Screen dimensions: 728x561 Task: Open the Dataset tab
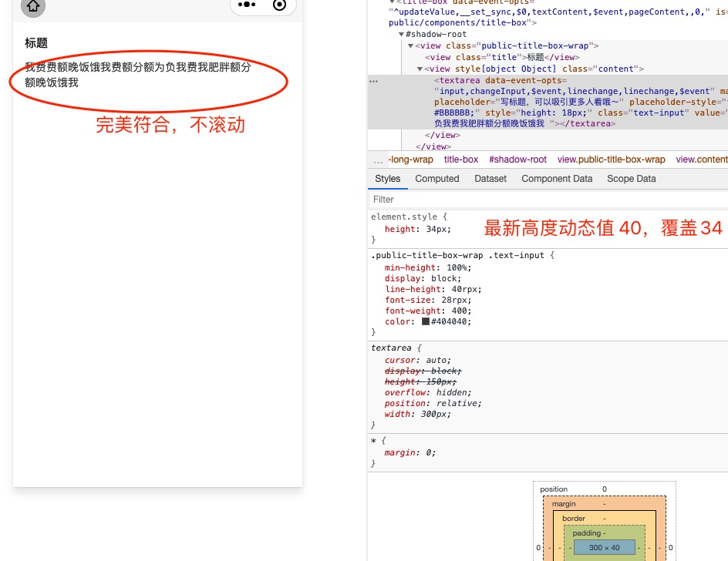(x=490, y=179)
